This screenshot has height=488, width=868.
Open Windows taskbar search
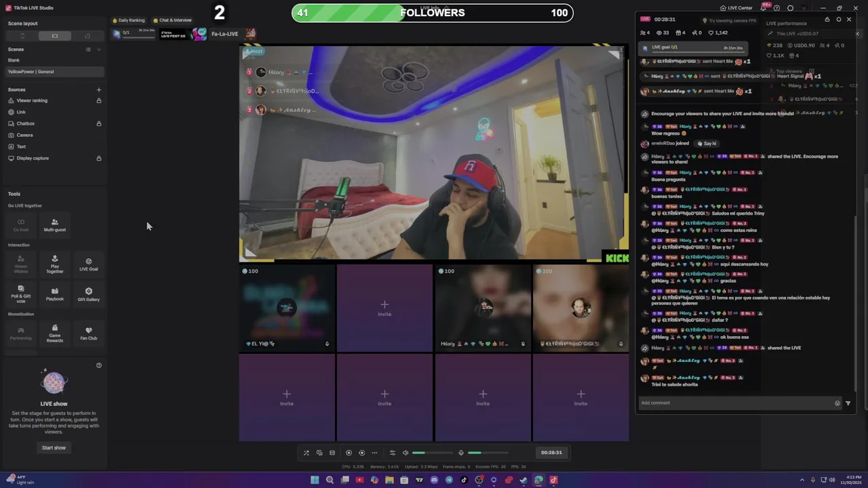coord(330,480)
